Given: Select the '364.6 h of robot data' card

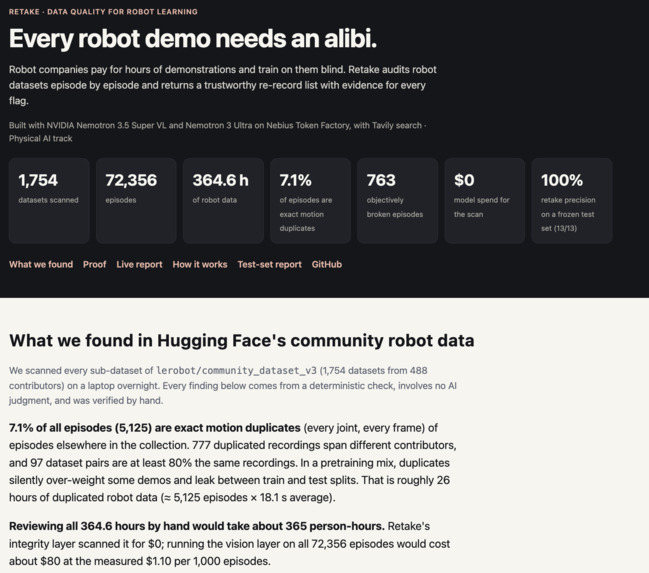Looking at the screenshot, I should 224,201.
